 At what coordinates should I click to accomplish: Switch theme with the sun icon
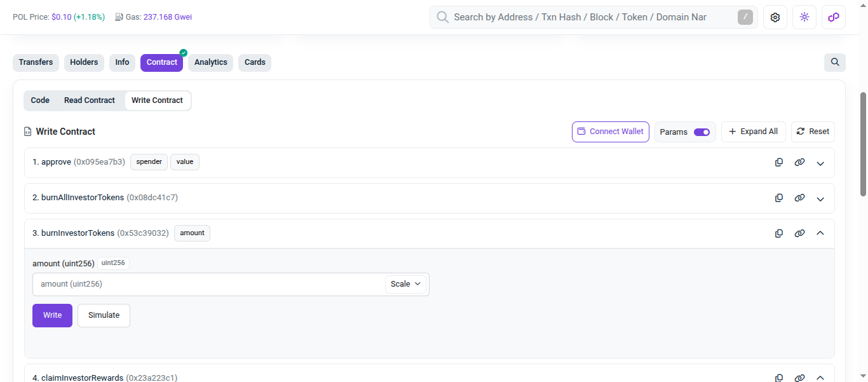804,17
